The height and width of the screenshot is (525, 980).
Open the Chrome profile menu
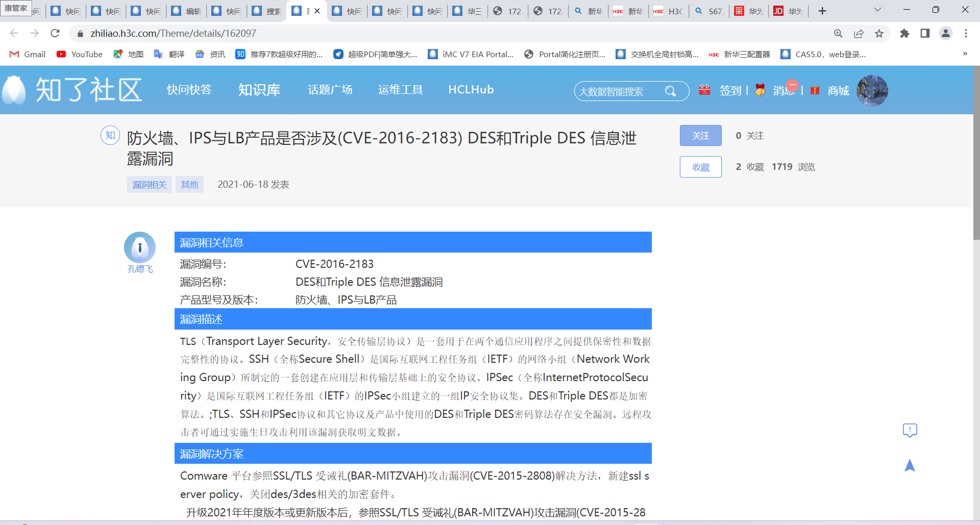point(946,33)
